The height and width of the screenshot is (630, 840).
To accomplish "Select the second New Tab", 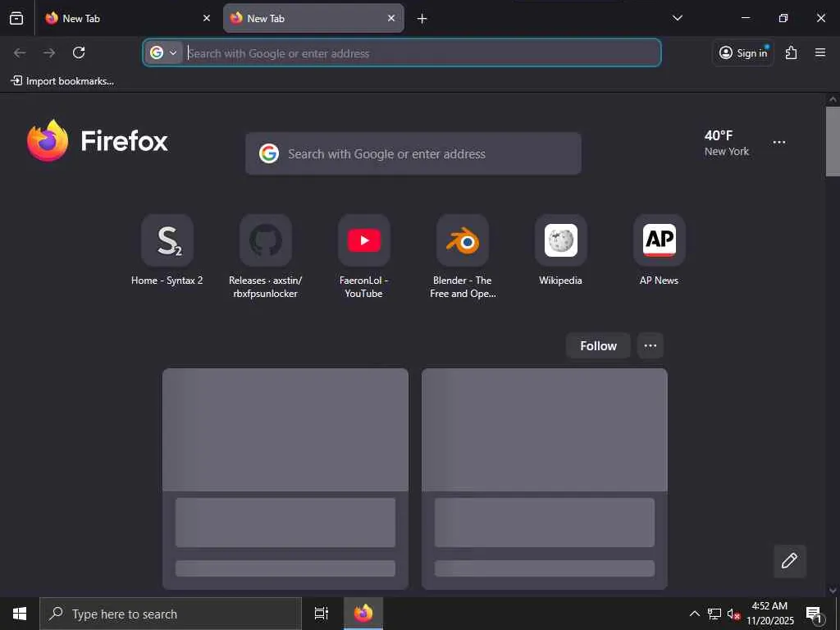I will (313, 18).
